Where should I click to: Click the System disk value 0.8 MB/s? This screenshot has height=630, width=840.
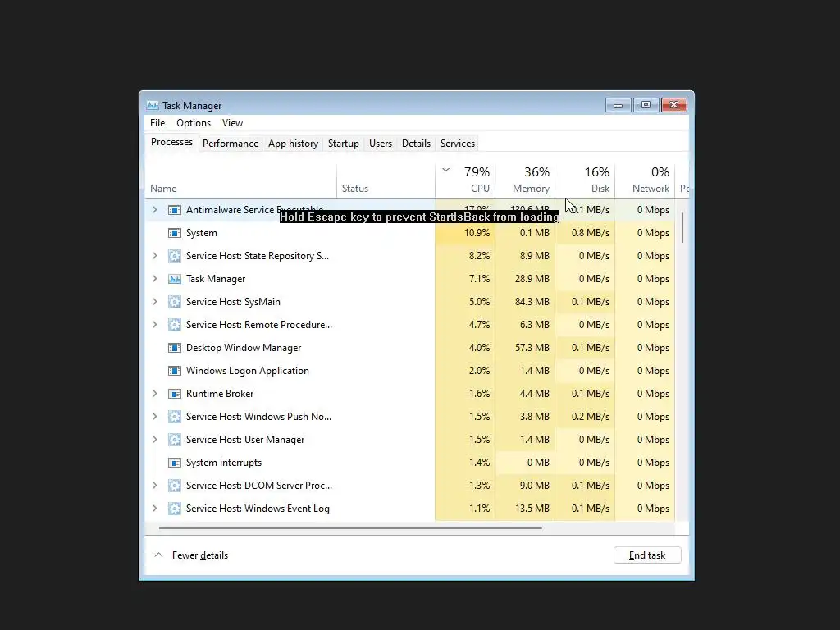591,233
